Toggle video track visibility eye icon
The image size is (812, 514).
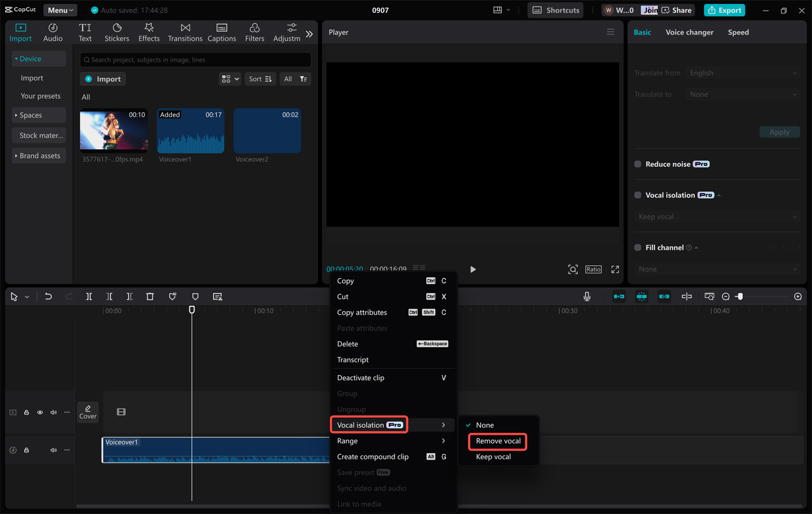[x=40, y=412]
